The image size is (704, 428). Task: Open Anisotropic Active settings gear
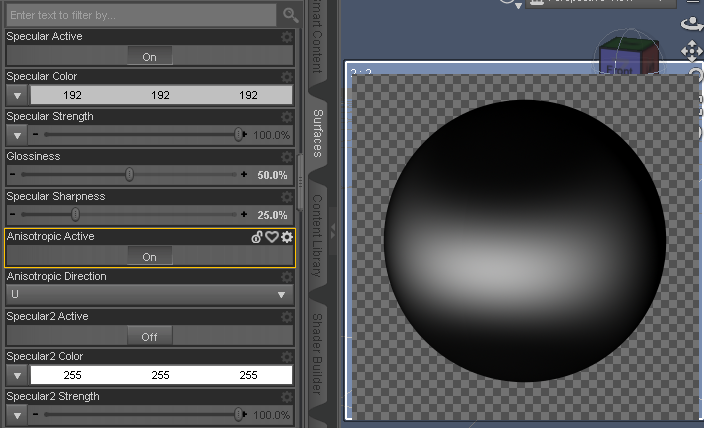tap(287, 237)
